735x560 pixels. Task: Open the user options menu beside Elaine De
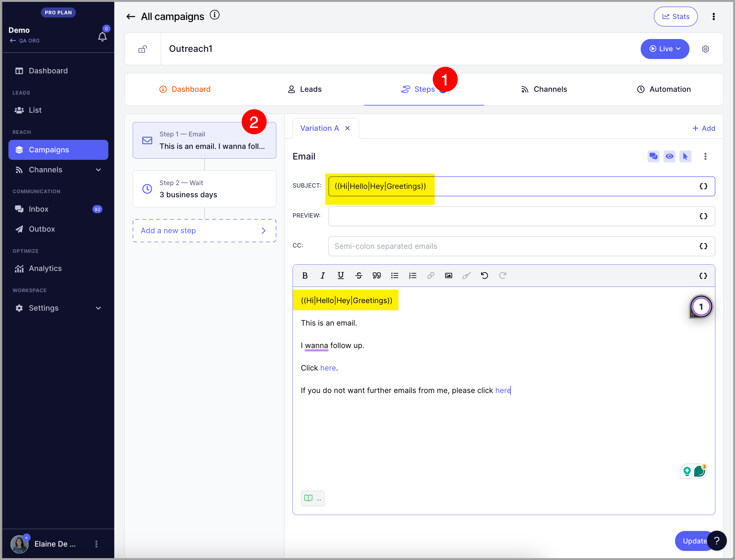point(96,544)
